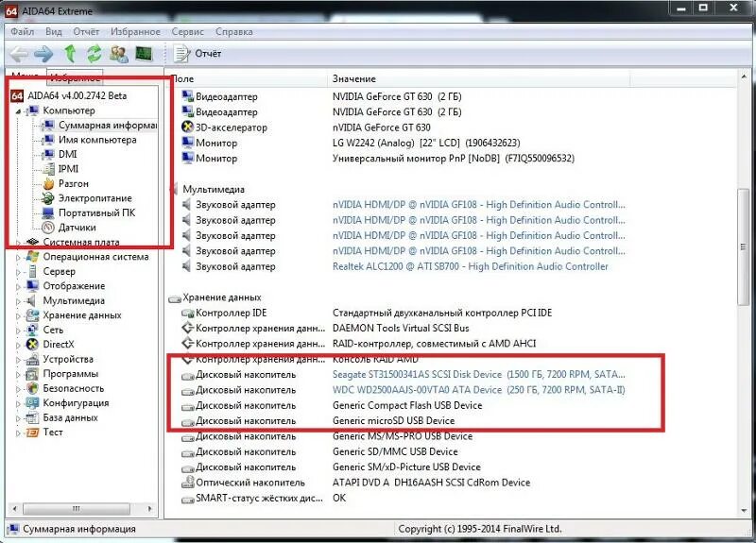This screenshot has height=543, width=756.
Task: Expand the Мультимедиа tree node
Action: [18, 301]
